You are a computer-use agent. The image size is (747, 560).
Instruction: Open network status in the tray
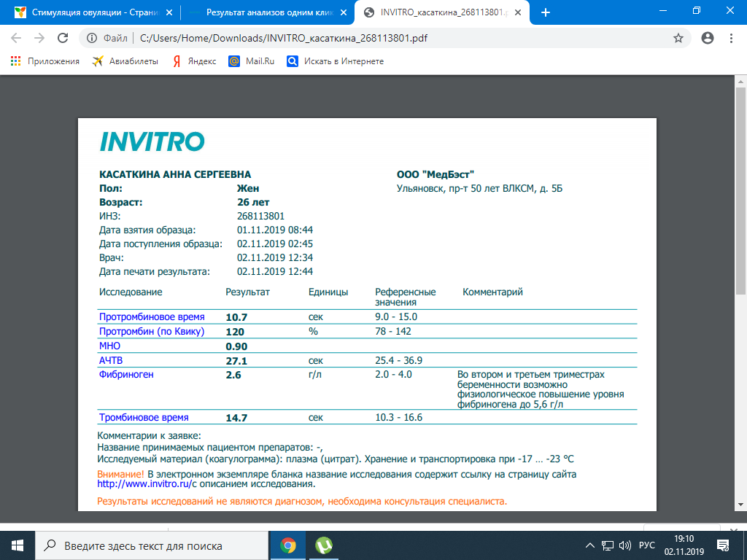pos(608,545)
